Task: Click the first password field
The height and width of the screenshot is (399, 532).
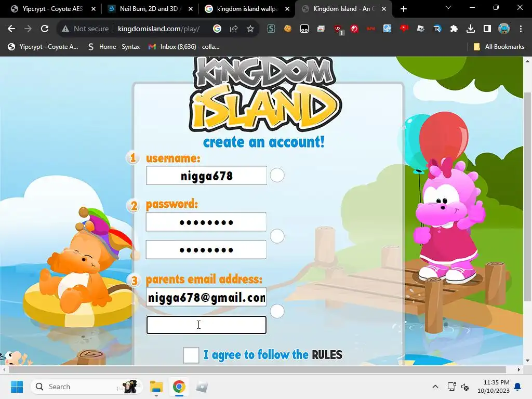Action: 206,222
